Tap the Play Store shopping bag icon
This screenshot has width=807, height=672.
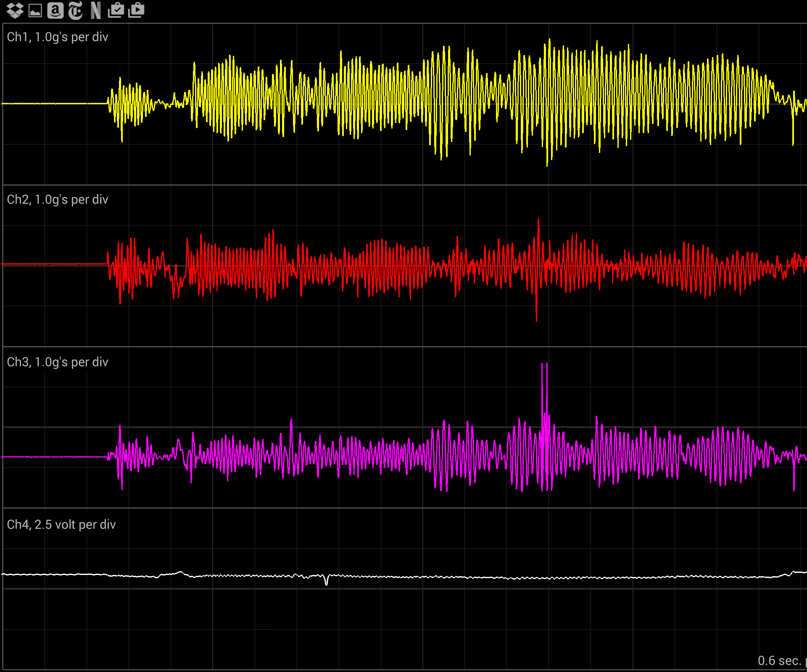(136, 10)
